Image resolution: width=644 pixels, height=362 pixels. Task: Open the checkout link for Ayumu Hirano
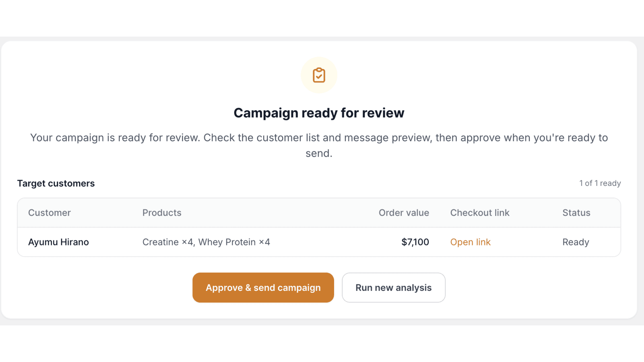click(470, 242)
